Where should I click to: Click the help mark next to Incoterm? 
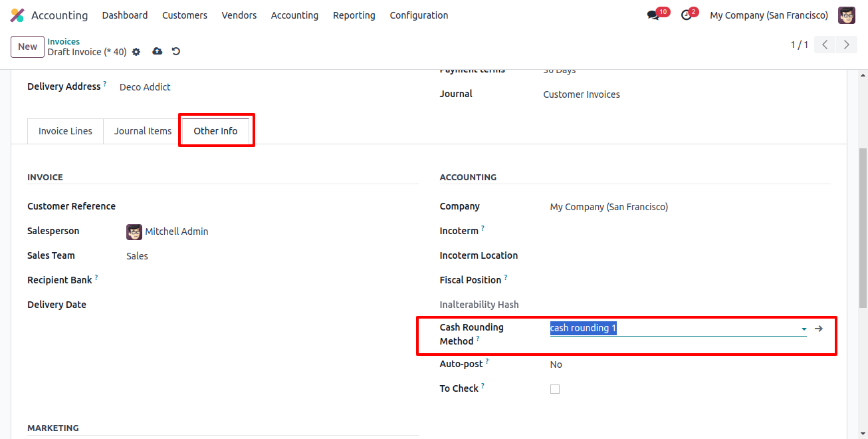483,228
